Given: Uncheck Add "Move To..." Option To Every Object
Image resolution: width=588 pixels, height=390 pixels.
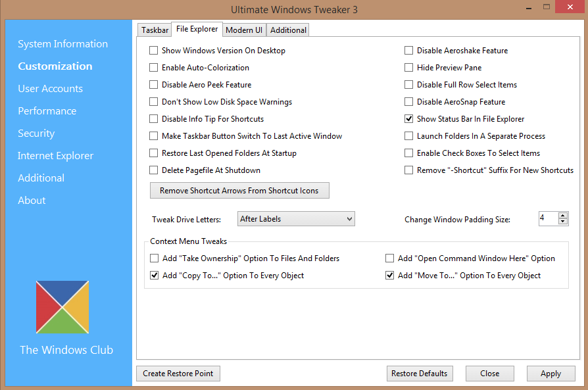Looking at the screenshot, I should 389,276.
